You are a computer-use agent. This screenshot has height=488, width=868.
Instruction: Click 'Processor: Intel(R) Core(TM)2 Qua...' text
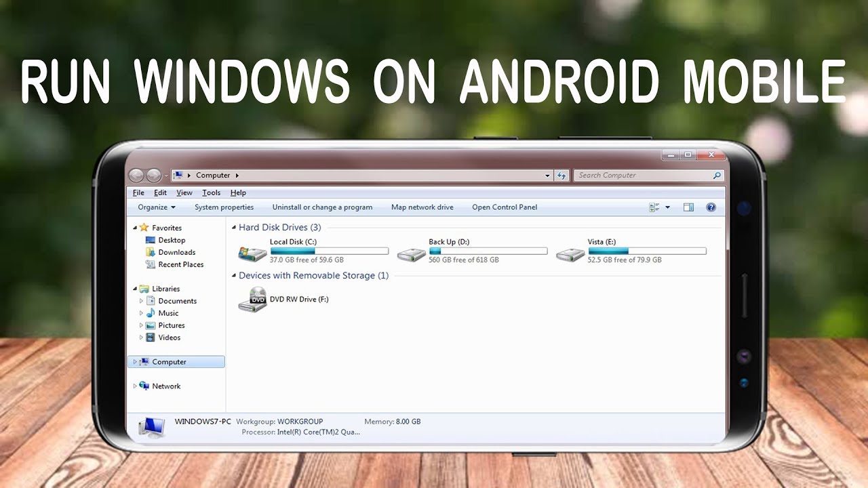pyautogui.click(x=301, y=432)
